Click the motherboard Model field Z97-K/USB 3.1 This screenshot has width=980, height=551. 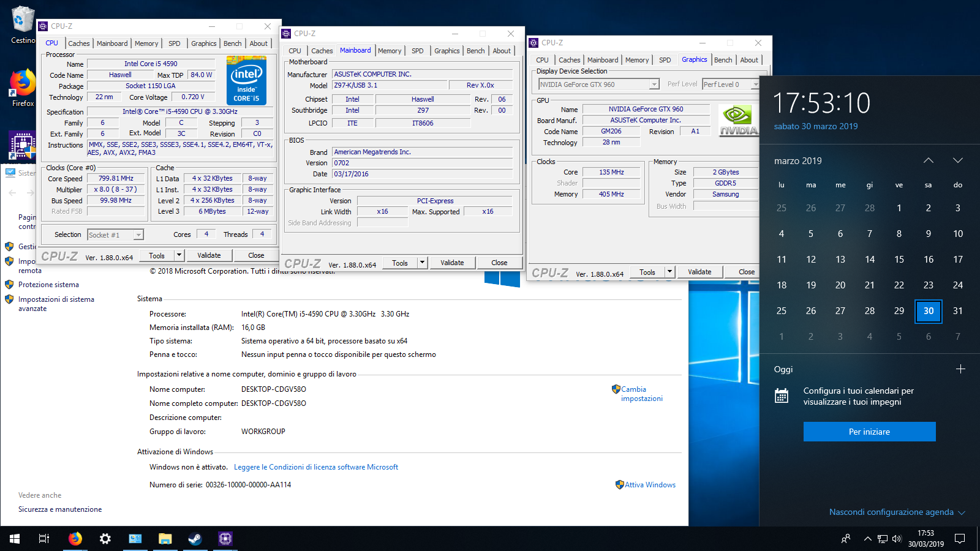390,85
